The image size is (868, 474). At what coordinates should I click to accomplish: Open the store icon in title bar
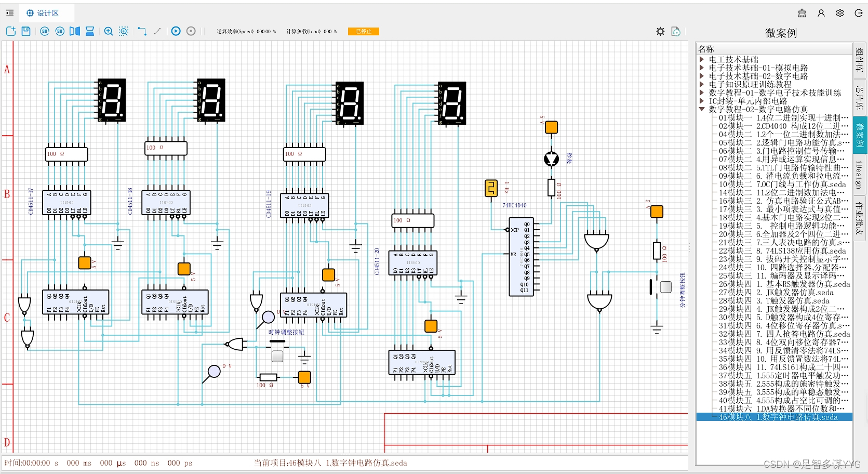point(802,13)
